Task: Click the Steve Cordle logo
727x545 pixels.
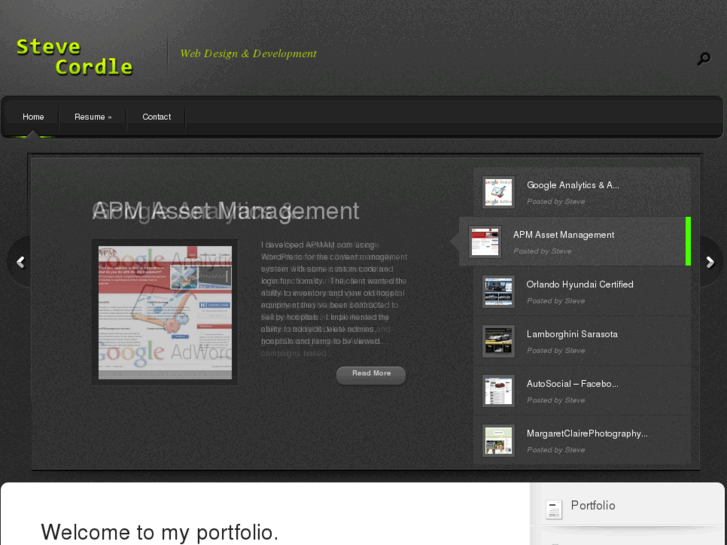Action: (x=74, y=57)
